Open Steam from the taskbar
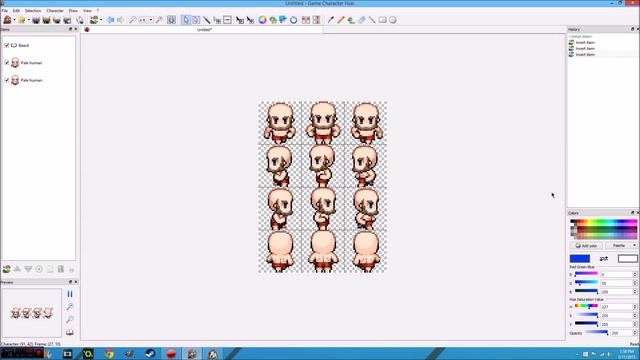 pos(150,354)
